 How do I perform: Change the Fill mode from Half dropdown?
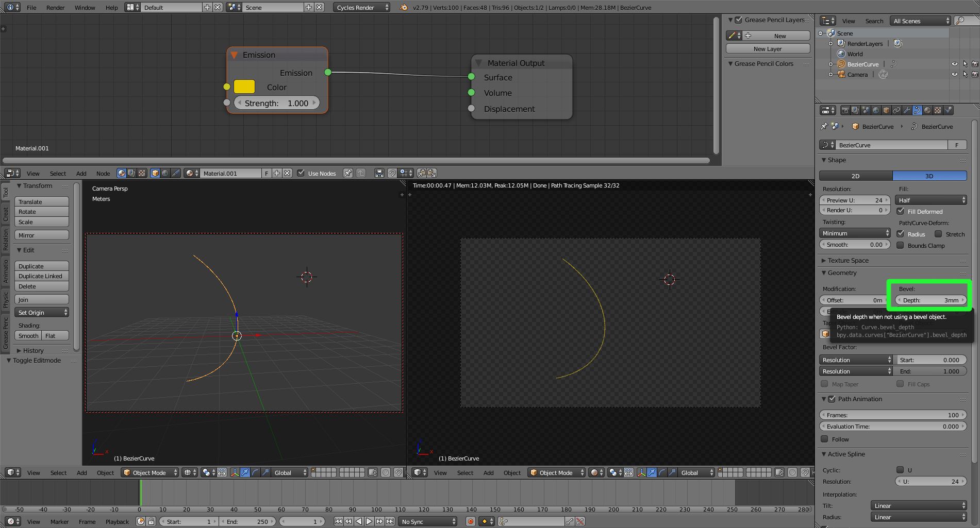(931, 200)
